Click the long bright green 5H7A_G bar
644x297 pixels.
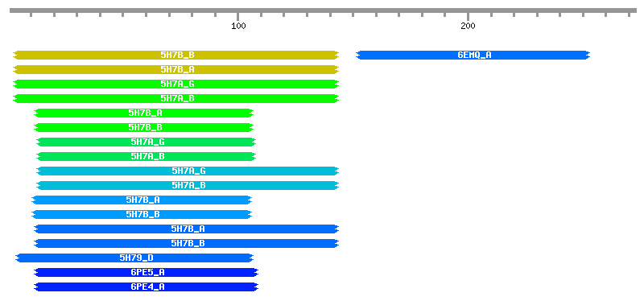[x=175, y=85]
